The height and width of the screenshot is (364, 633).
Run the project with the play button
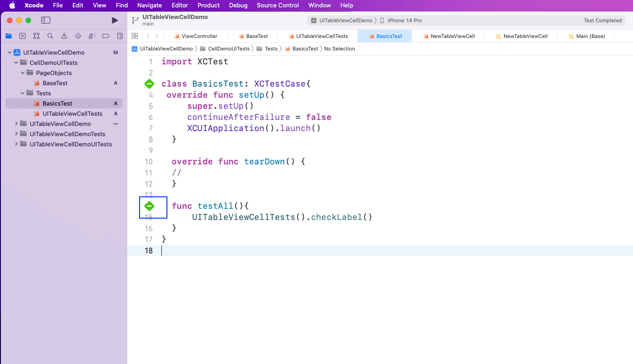pyautogui.click(x=115, y=20)
